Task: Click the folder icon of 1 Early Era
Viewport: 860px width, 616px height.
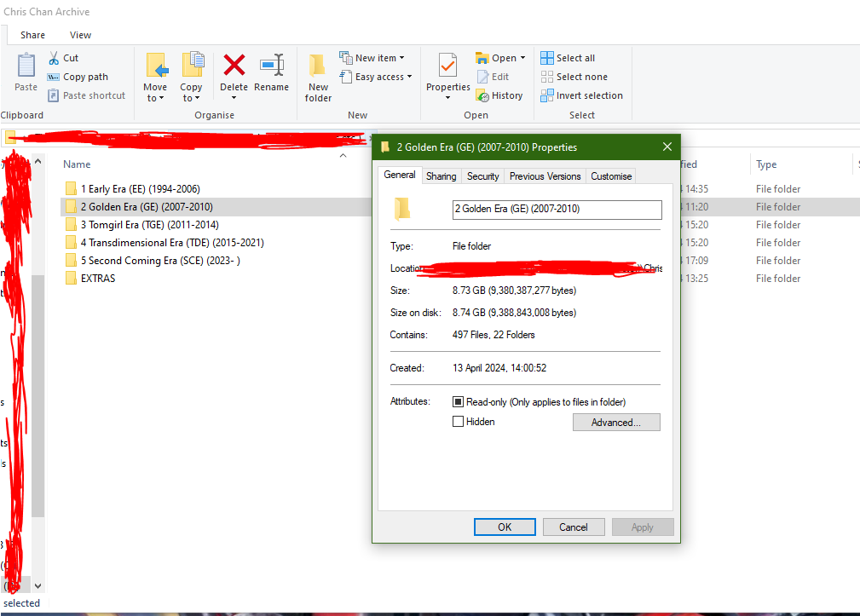Action: pos(71,188)
